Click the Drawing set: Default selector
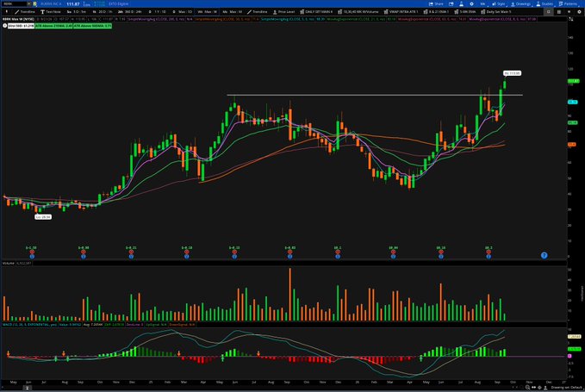Image resolution: width=585 pixels, height=392 pixels. click(x=566, y=388)
